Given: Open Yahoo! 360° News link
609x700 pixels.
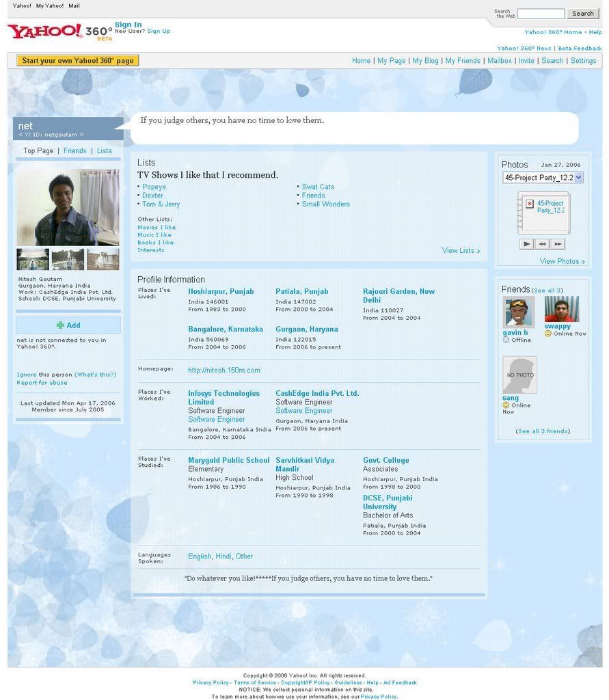Looking at the screenshot, I should click(524, 49).
